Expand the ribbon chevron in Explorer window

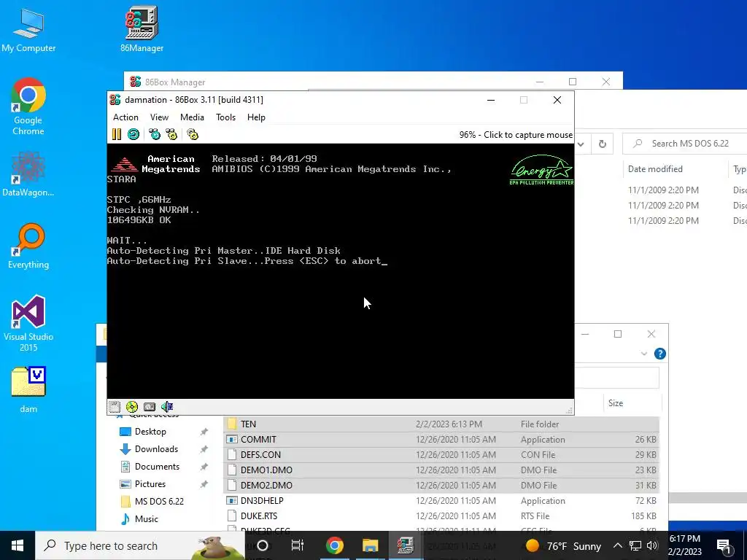point(644,354)
